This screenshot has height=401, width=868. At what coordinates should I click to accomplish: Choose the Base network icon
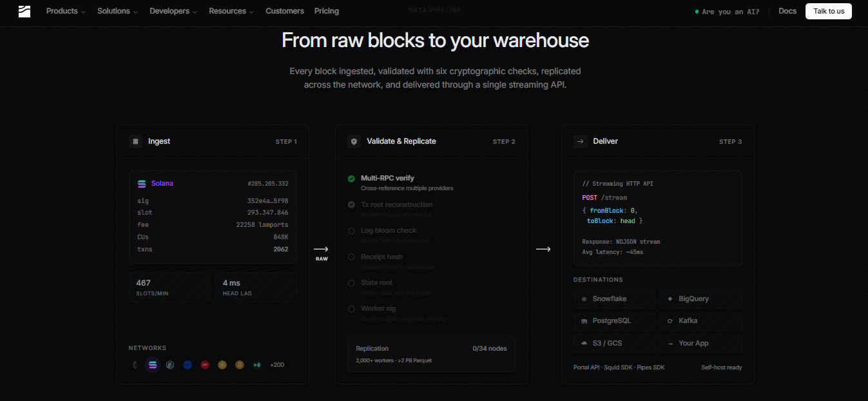pos(188,365)
